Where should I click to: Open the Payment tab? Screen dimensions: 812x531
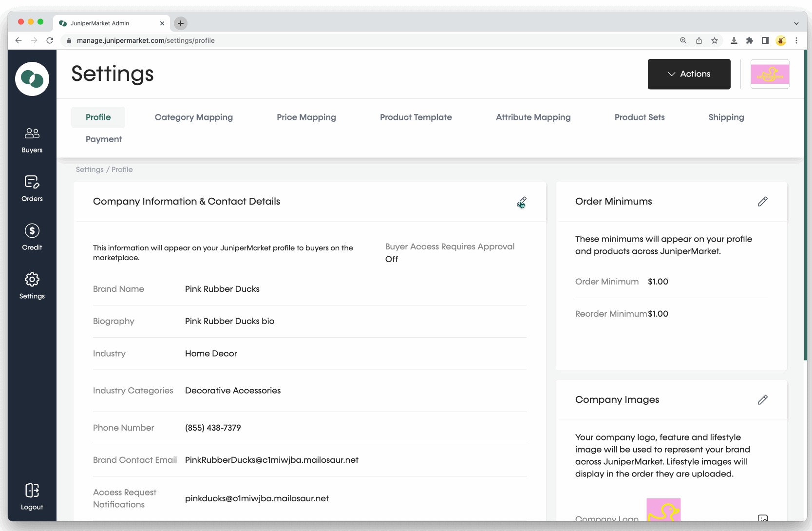104,139
